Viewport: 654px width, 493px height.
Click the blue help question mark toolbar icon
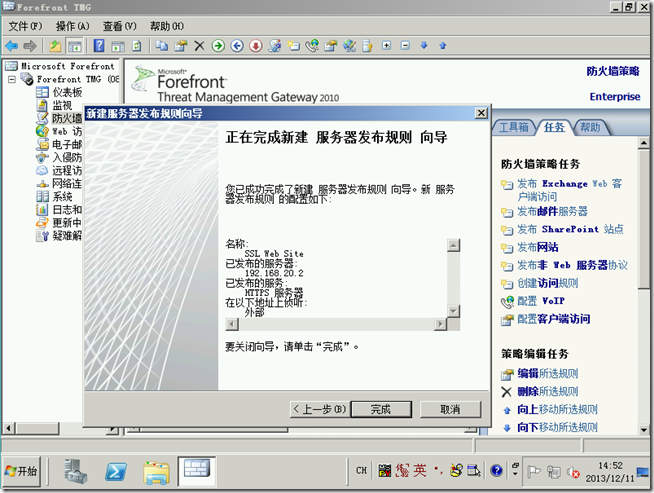[99, 45]
